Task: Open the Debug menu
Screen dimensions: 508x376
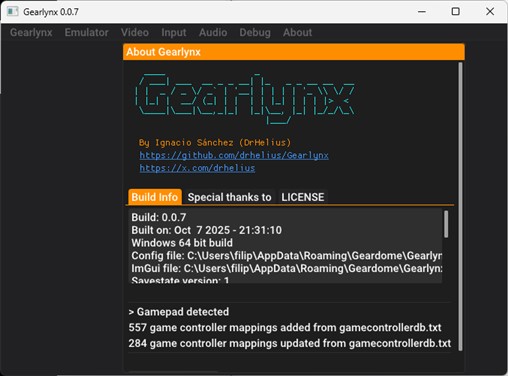Action: click(x=255, y=32)
